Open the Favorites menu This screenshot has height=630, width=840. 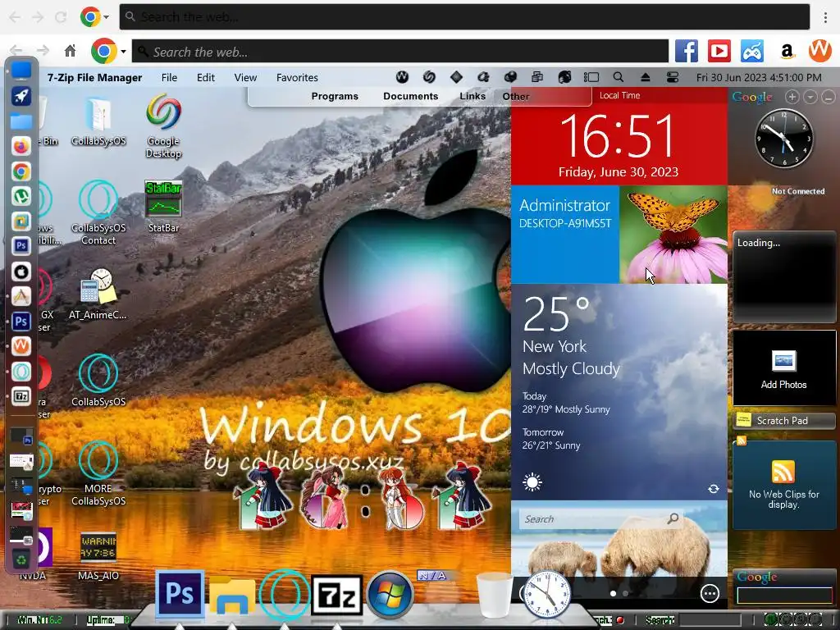(x=297, y=77)
